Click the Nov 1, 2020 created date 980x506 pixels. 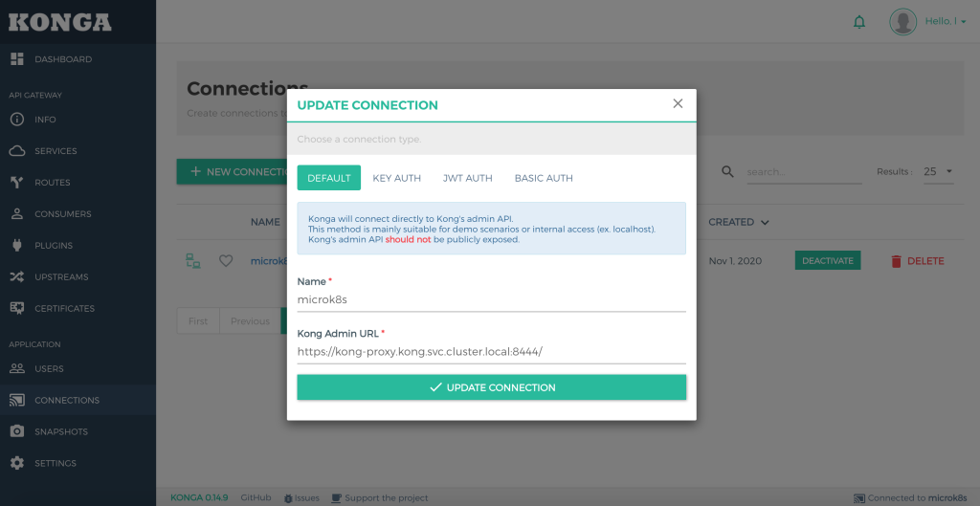[735, 261]
